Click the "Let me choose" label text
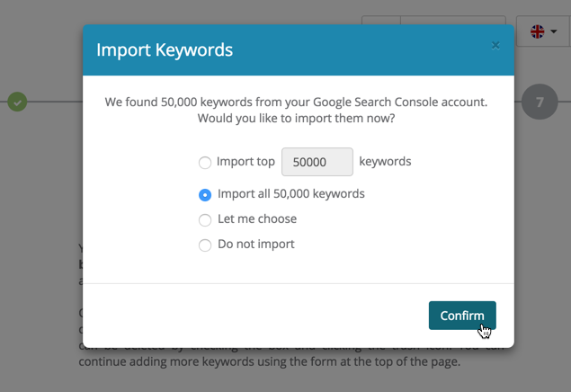 coord(256,218)
